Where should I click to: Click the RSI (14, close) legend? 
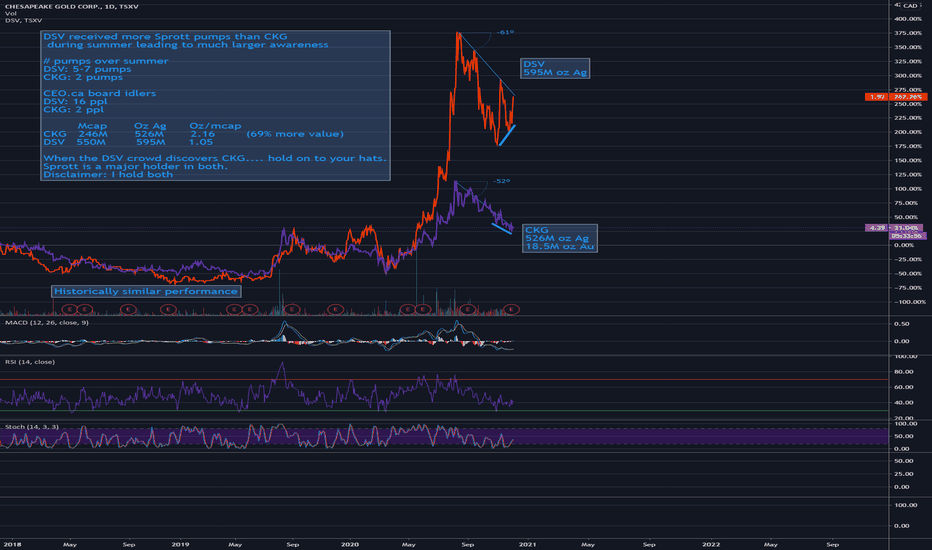pos(30,362)
